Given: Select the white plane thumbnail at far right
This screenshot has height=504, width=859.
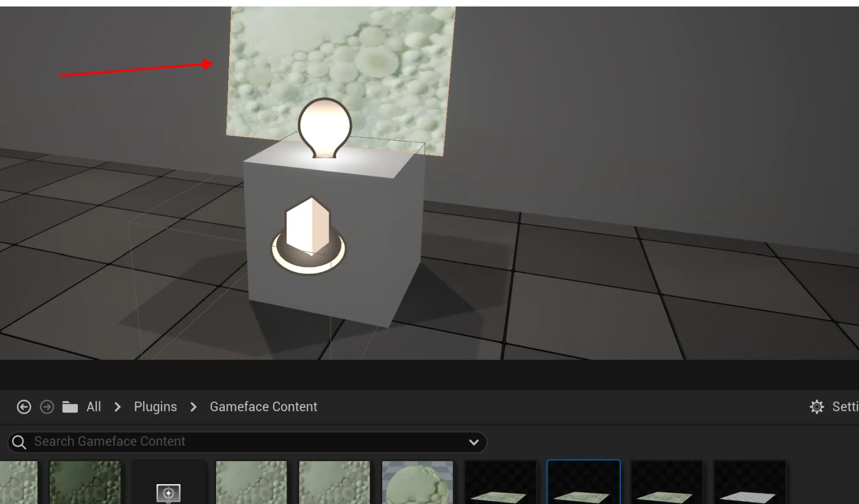Looking at the screenshot, I should (x=749, y=483).
